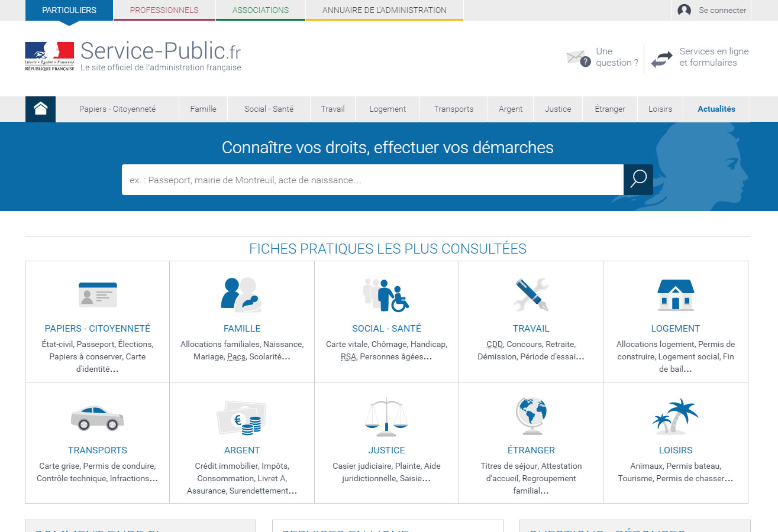Click the scales icon for Justice

pos(386,417)
